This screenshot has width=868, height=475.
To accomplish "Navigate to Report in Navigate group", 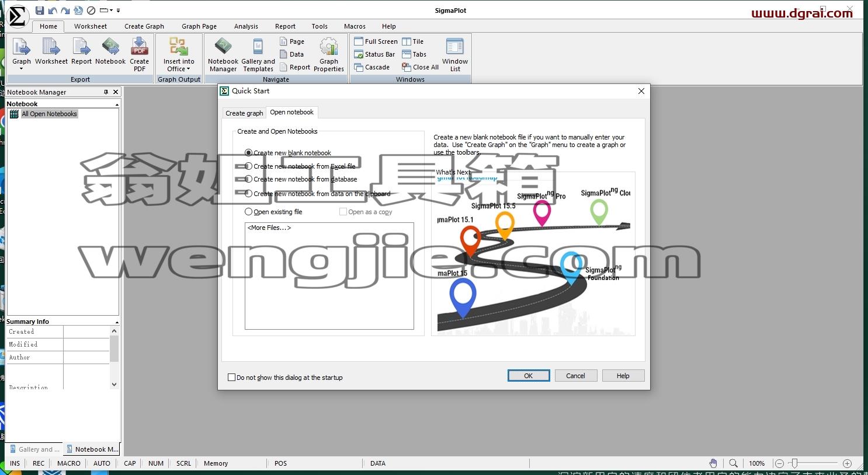I will (295, 67).
